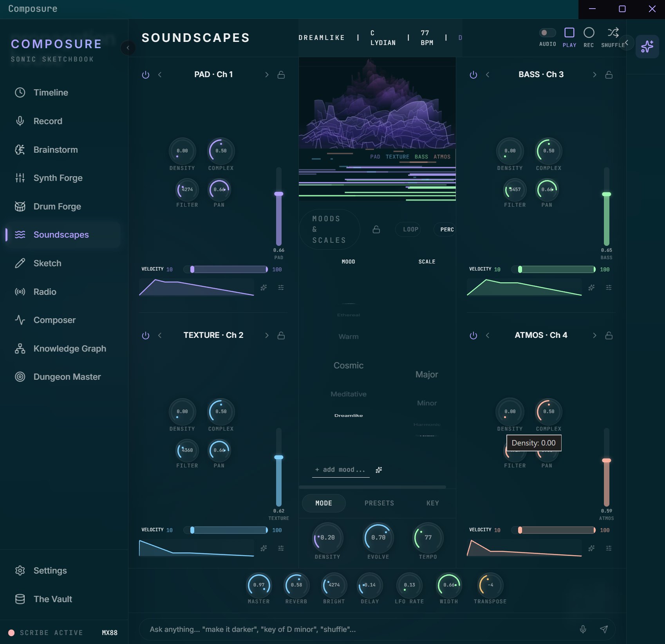Click the microphone icon in prompt bar
Image resolution: width=665 pixels, height=644 pixels.
pos(583,629)
